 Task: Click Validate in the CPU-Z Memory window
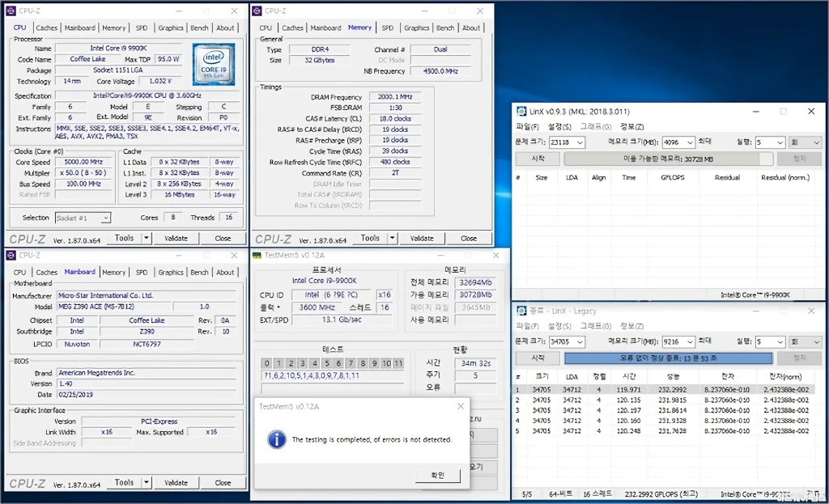422,239
